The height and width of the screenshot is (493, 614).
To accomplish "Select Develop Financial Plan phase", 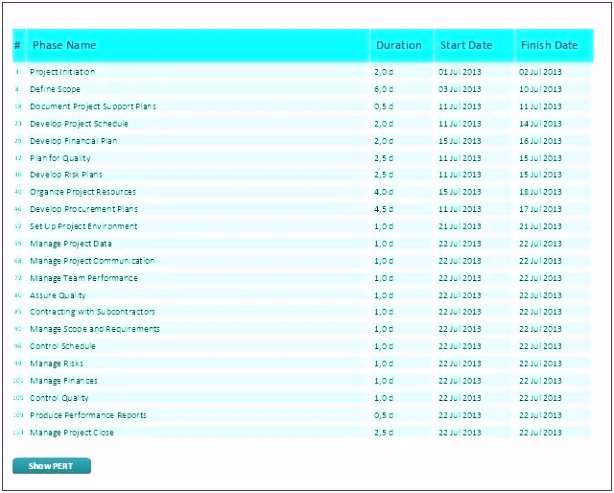I will coord(302,141).
